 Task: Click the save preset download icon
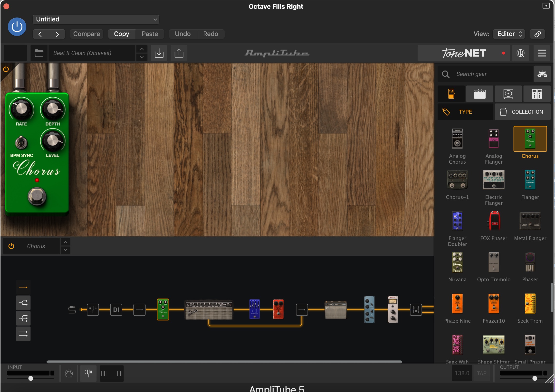[x=159, y=53]
